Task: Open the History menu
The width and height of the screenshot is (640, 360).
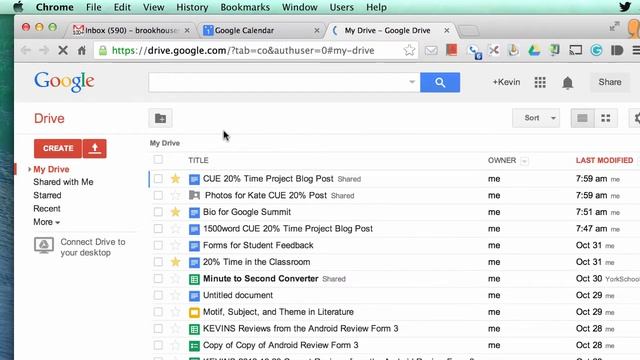Action: click(192, 7)
